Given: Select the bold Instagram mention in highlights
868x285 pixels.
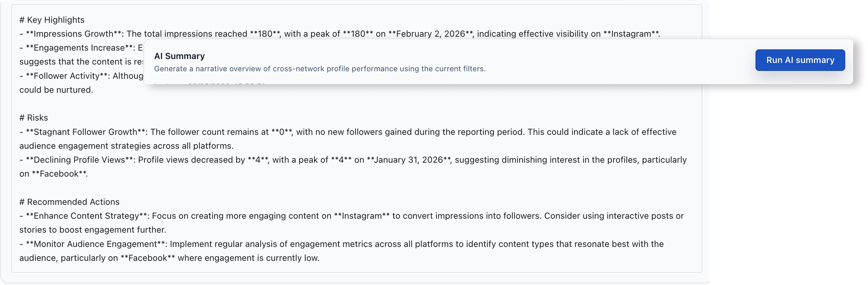Looking at the screenshot, I should [633, 33].
